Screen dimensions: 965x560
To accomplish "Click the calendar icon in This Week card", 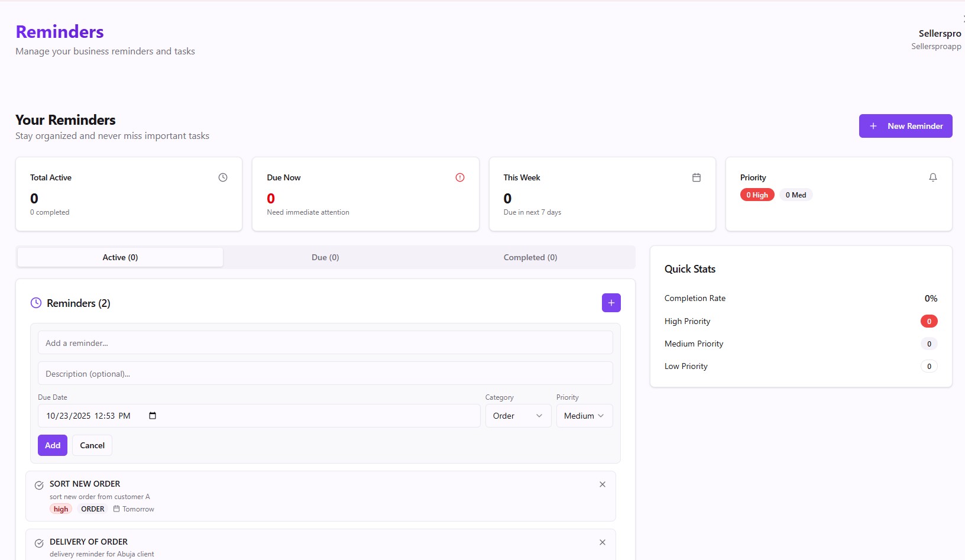I will (x=697, y=177).
